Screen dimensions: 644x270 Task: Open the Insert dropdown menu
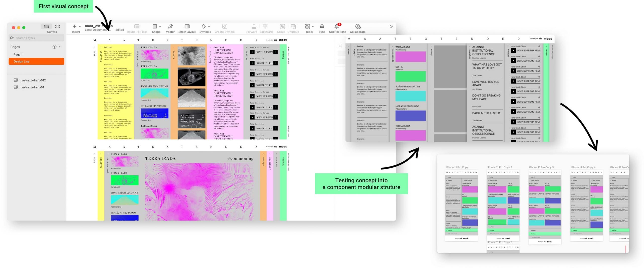point(80,26)
